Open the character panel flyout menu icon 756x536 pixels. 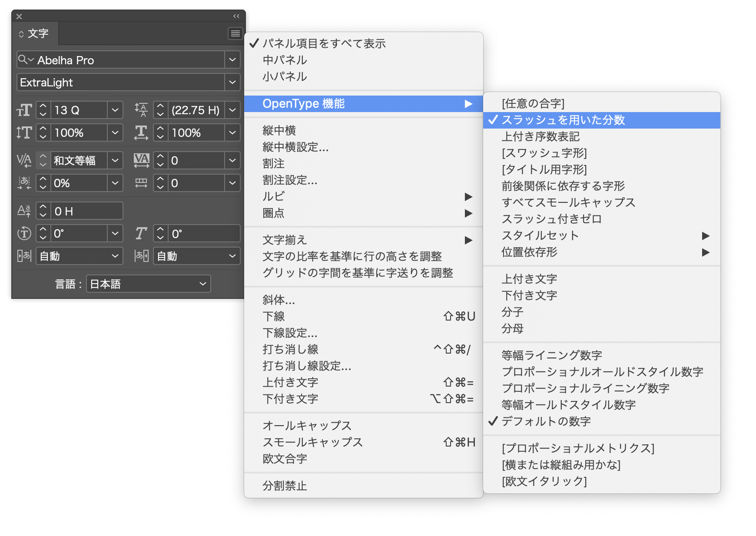[x=235, y=33]
